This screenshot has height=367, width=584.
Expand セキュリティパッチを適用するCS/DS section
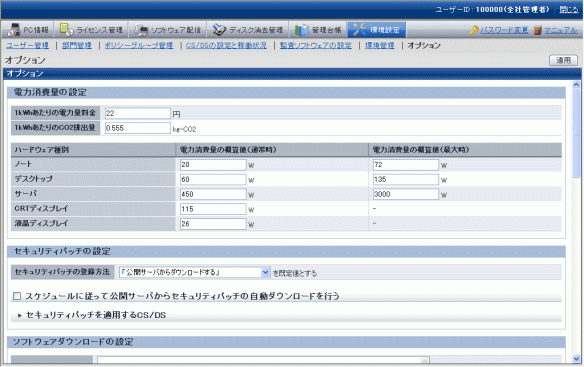(92, 315)
